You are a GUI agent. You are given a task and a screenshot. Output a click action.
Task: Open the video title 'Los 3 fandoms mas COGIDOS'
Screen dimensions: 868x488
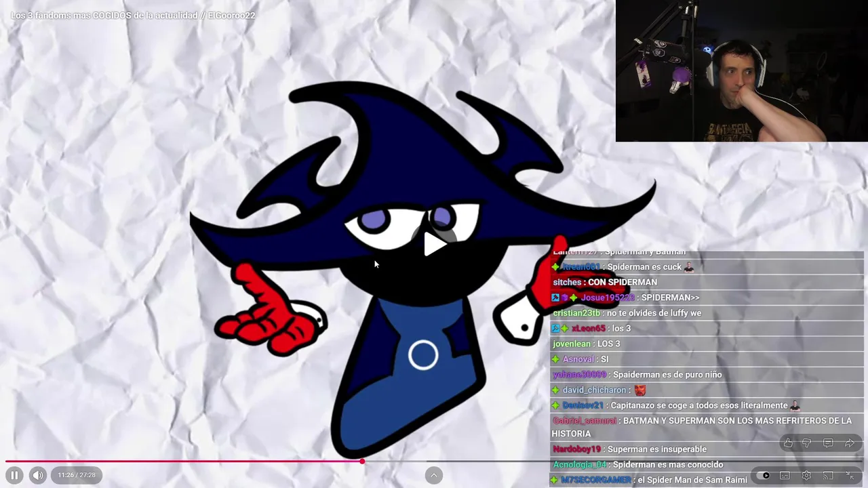click(x=133, y=15)
